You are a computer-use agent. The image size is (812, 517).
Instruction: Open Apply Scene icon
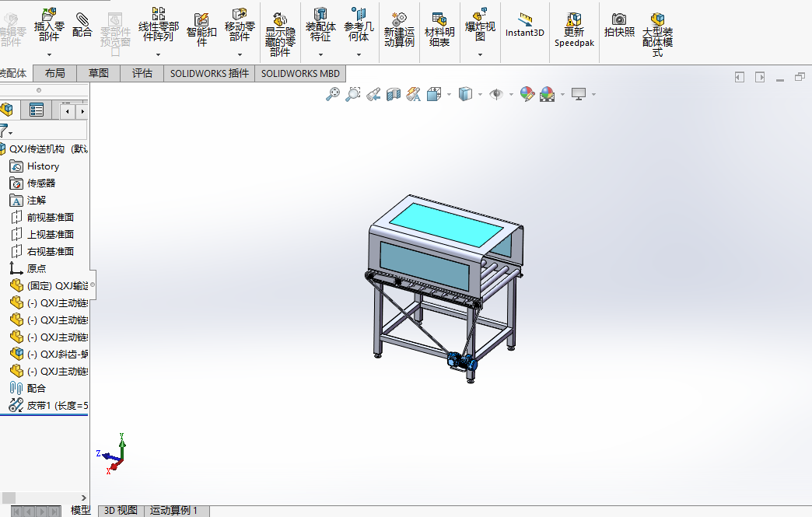coord(548,94)
